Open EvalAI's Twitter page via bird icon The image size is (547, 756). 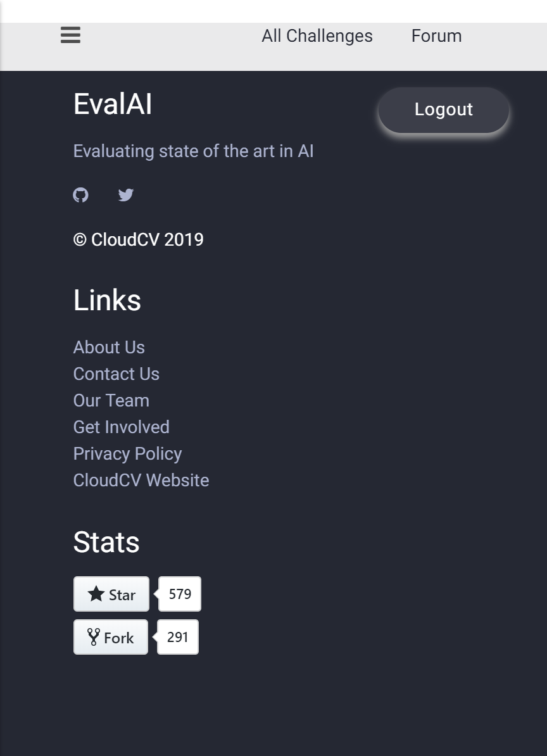pyautogui.click(x=125, y=194)
